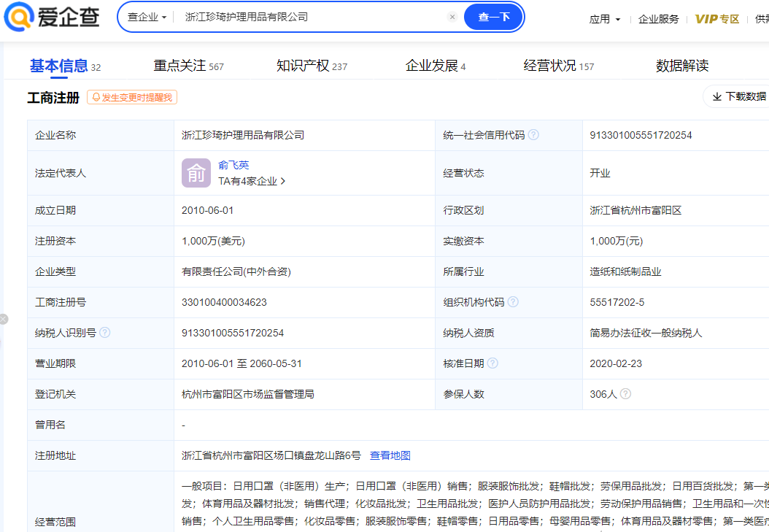Open VIP专区 in top navigation

click(717, 19)
